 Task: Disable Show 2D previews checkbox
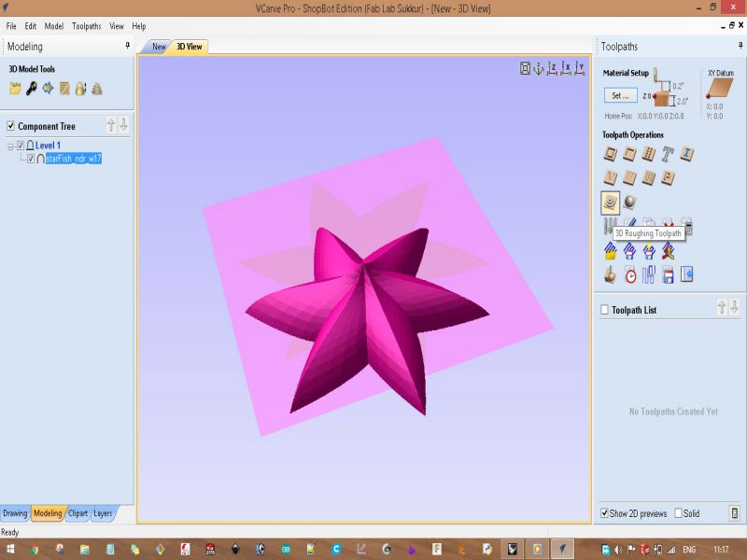point(604,513)
